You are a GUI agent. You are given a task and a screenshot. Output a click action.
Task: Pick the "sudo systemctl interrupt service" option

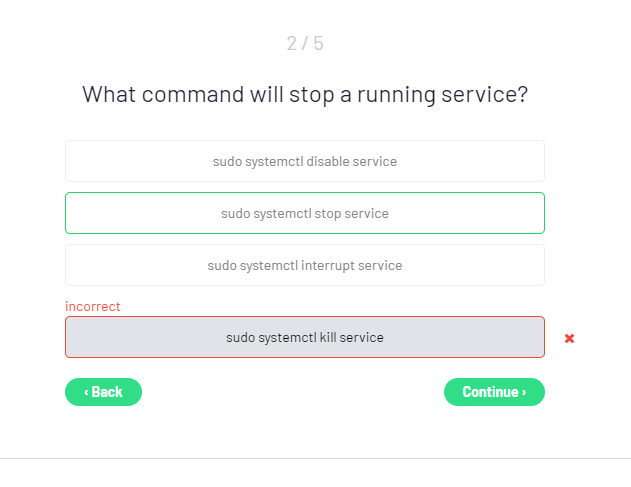[304, 265]
